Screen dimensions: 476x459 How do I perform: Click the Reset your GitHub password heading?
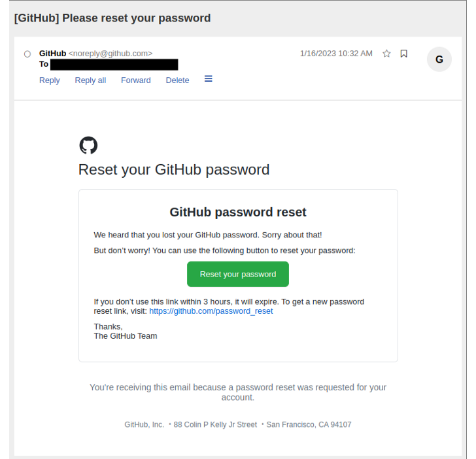pyautogui.click(x=174, y=170)
